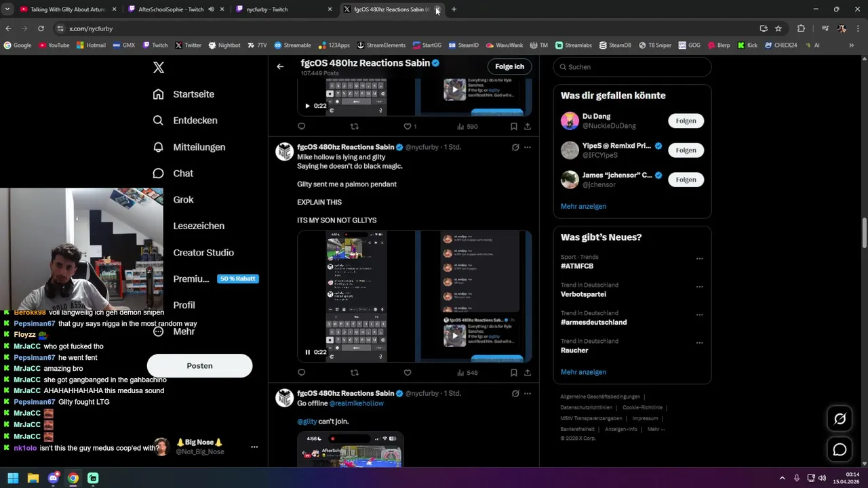The image size is (868, 488).
Task: Reload the page
Action: pyautogui.click(x=41, y=28)
